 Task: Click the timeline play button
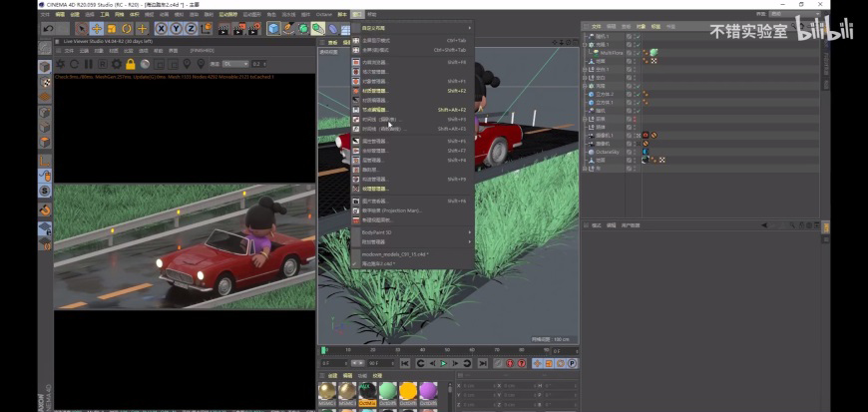pyautogui.click(x=443, y=363)
